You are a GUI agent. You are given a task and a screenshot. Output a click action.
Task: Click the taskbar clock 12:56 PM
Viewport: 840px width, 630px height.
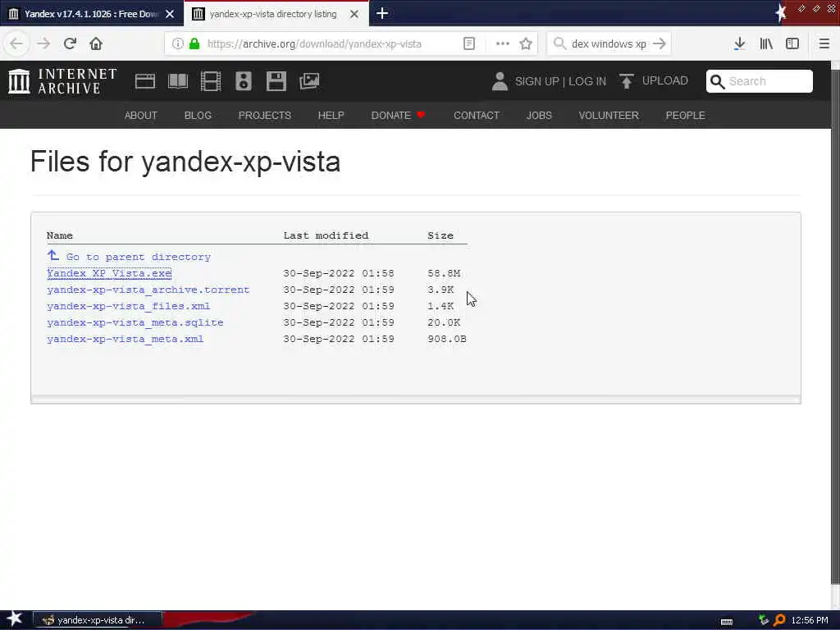coord(810,620)
